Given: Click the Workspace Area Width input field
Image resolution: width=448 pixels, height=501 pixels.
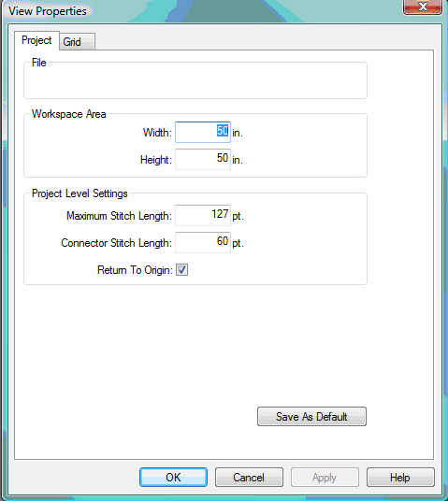Looking at the screenshot, I should tap(203, 132).
